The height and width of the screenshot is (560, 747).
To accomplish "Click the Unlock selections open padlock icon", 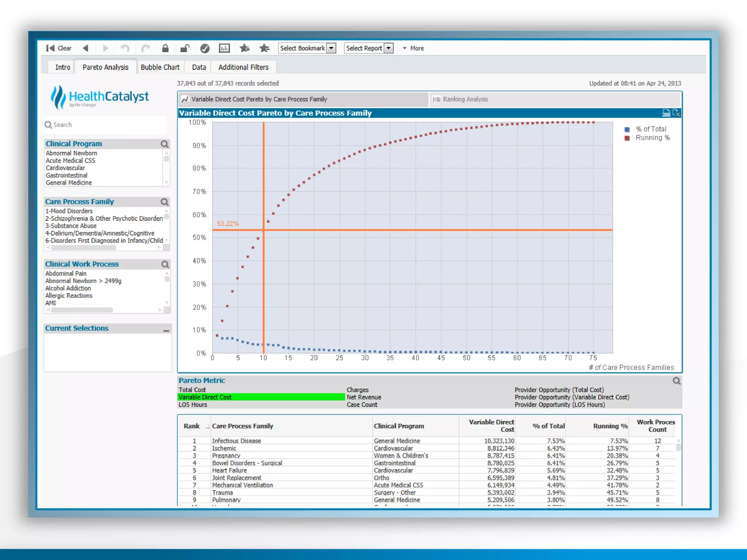I will [x=185, y=48].
